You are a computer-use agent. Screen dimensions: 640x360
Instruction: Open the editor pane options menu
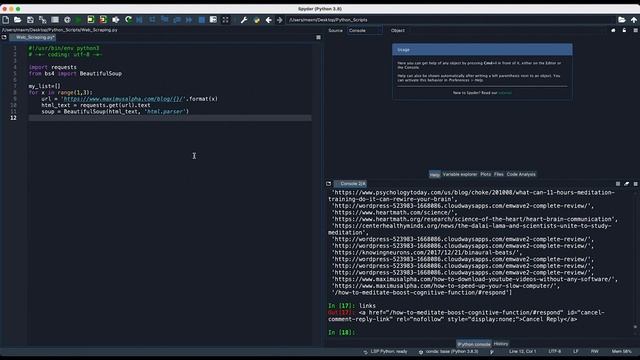318,37
